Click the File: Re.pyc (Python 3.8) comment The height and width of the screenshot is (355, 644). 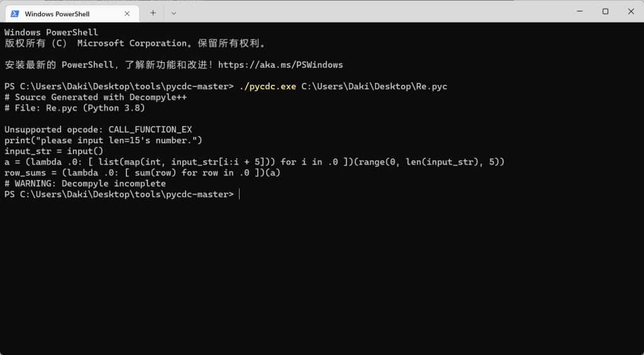click(75, 108)
